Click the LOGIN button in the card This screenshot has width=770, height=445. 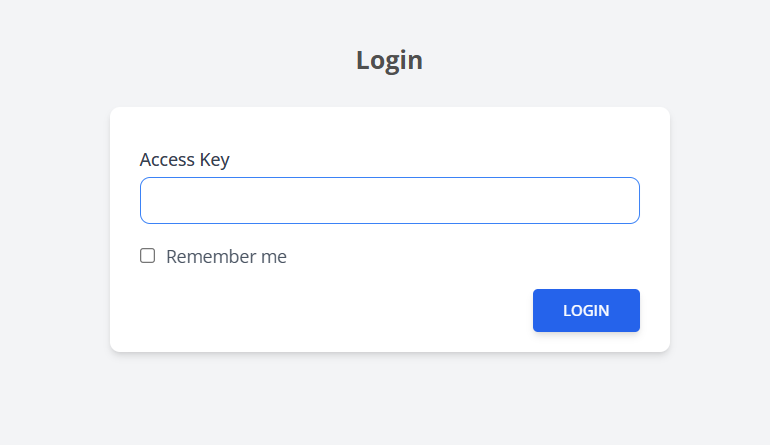pyautogui.click(x=586, y=310)
